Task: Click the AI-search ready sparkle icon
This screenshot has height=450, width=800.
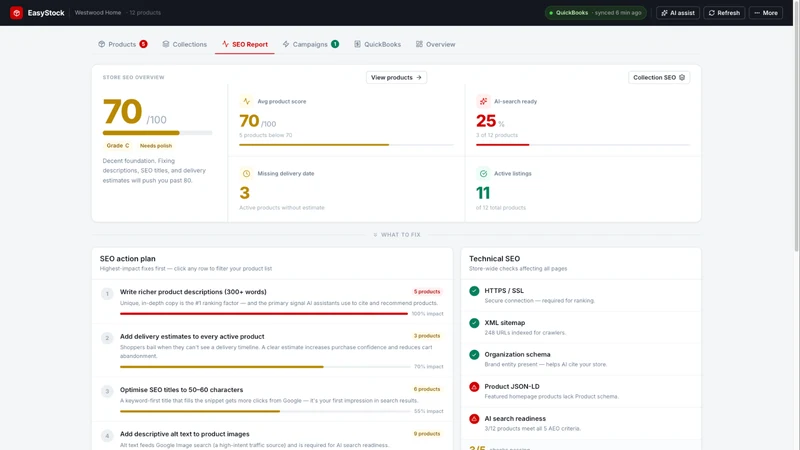Action: pyautogui.click(x=483, y=101)
